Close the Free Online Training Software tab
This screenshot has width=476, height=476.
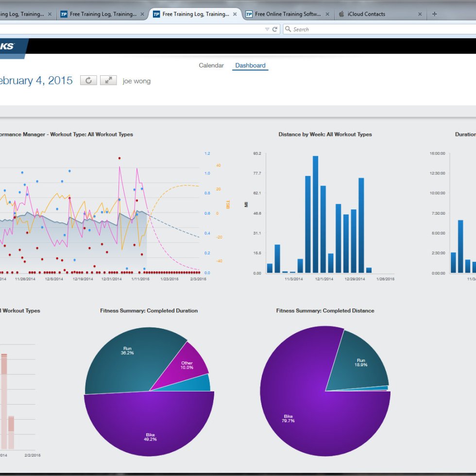(327, 14)
